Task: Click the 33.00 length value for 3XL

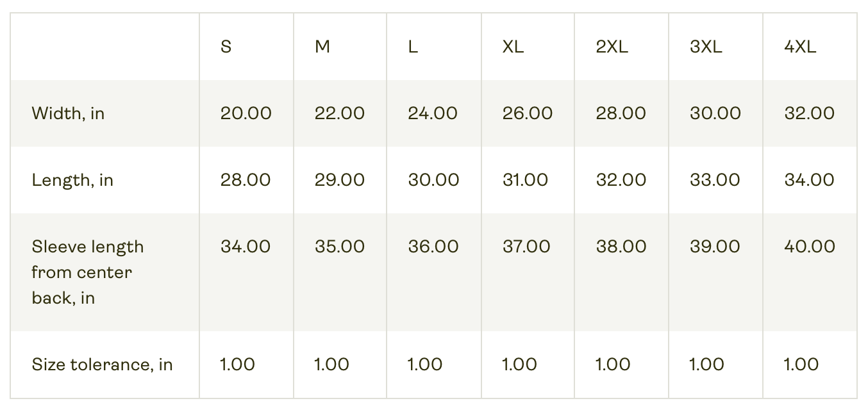Action: 715,180
